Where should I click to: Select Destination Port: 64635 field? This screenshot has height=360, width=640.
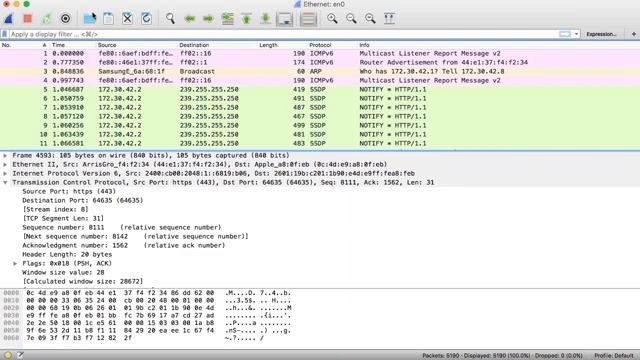[83, 200]
